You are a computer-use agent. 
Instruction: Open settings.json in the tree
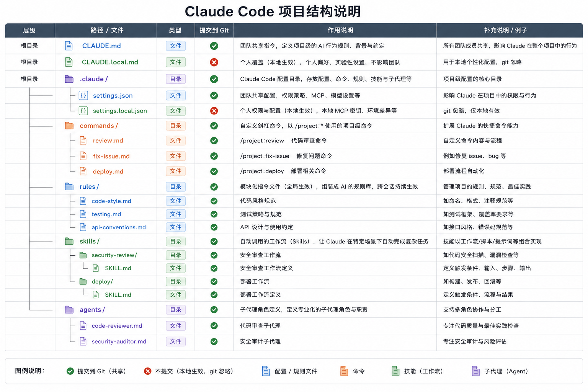[x=113, y=95]
